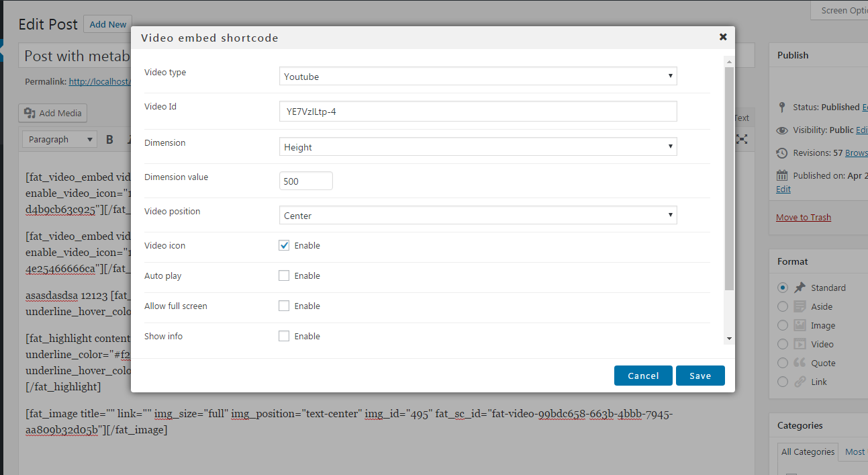Viewport: 868px width, 475px height.
Task: Select the Aside post format icon
Action: [800, 306]
